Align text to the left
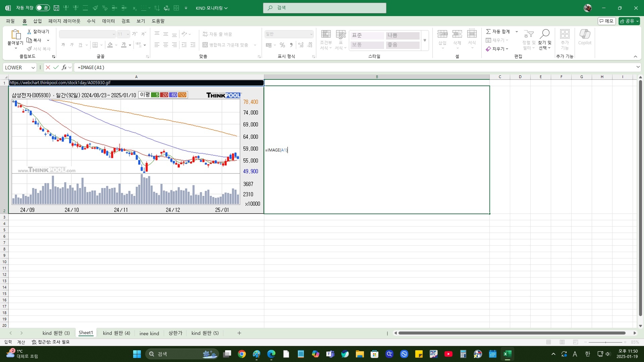 click(x=157, y=45)
